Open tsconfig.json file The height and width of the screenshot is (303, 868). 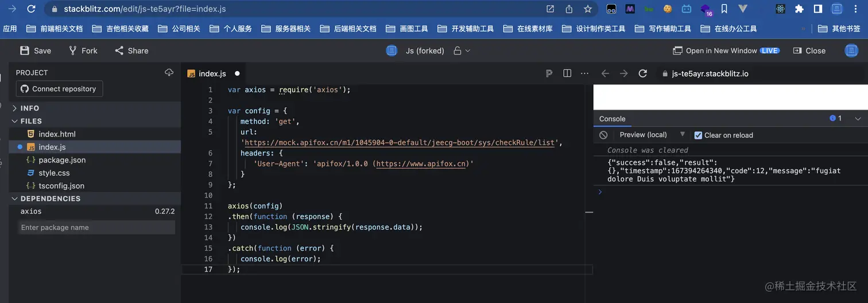pos(95,186)
